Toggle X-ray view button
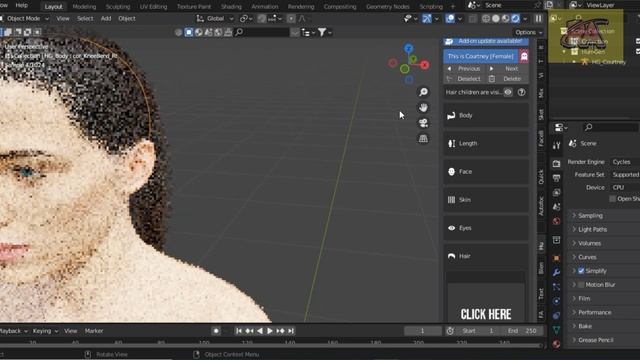Screen dimensions: 640x360 [x=472, y=18]
